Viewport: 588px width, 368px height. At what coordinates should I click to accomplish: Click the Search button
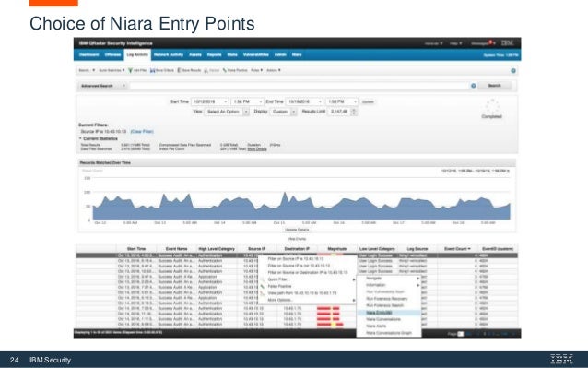(494, 86)
